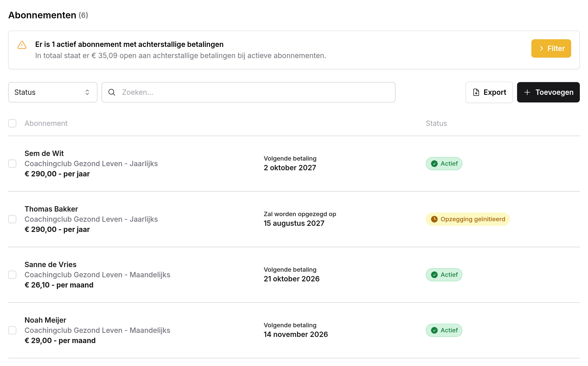
Task: Select the checkbox for Noah Meijer
Action: pos(12,330)
